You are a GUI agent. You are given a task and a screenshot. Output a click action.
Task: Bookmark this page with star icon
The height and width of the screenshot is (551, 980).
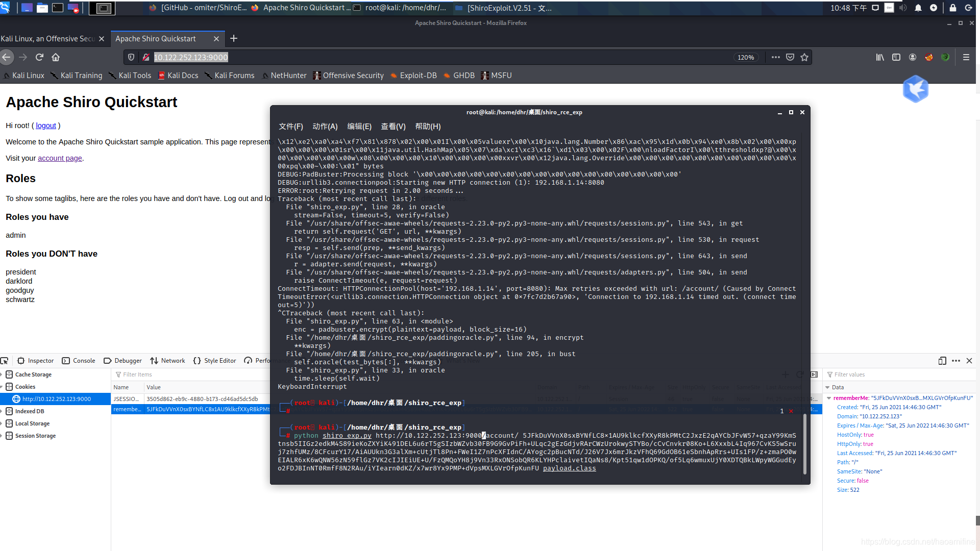pyautogui.click(x=804, y=57)
